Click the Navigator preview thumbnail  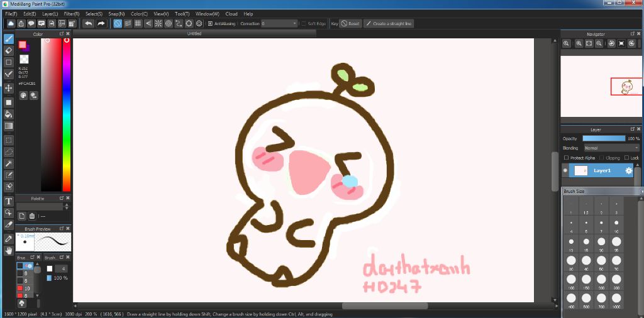pyautogui.click(x=601, y=86)
